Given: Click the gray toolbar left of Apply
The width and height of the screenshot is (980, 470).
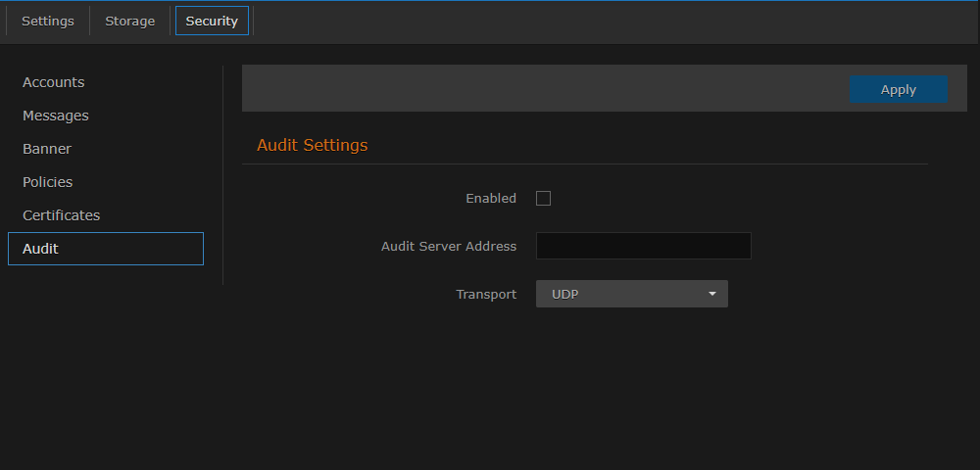Looking at the screenshot, I should (539, 89).
